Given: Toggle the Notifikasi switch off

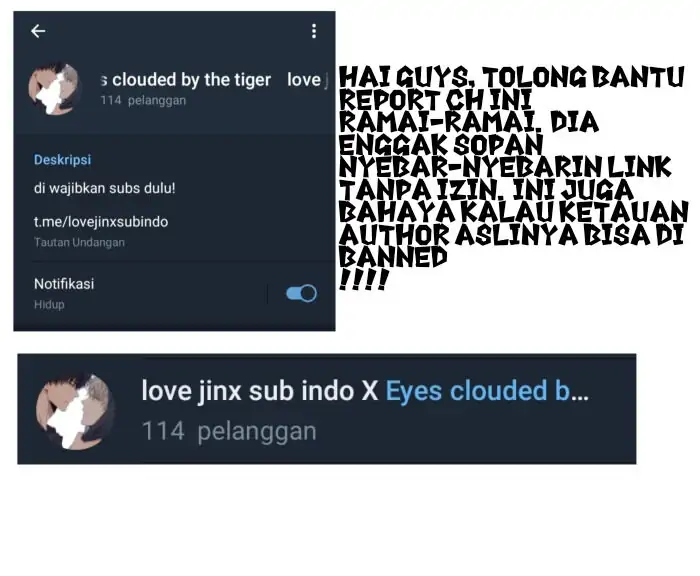Looking at the screenshot, I should tap(301, 293).
